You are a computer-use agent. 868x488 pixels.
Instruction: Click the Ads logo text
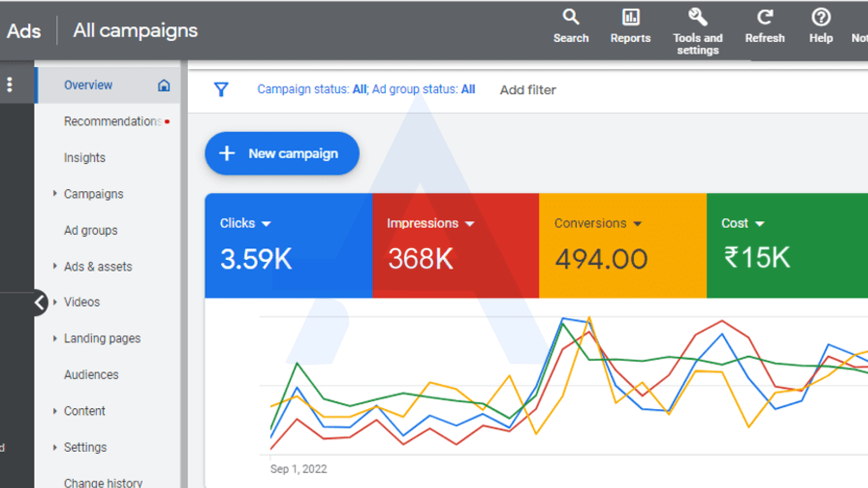(24, 31)
